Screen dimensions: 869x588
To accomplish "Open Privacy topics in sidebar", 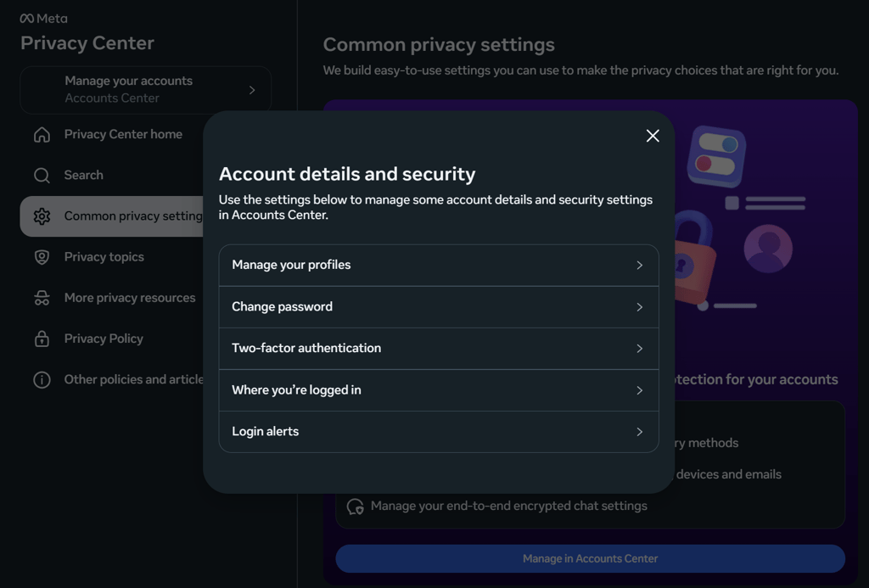I will pos(104,257).
